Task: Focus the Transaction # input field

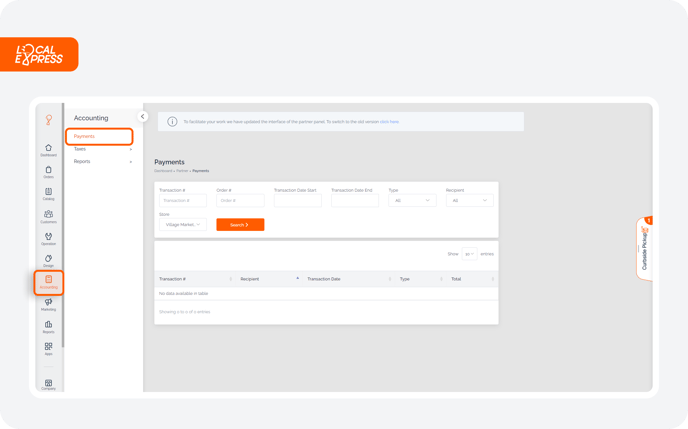Action: [x=183, y=200]
